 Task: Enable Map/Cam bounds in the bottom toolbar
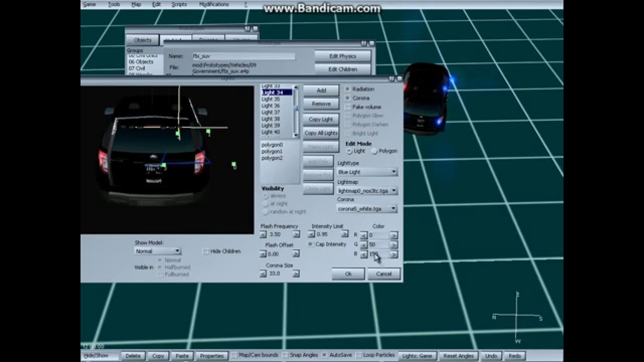234,355
